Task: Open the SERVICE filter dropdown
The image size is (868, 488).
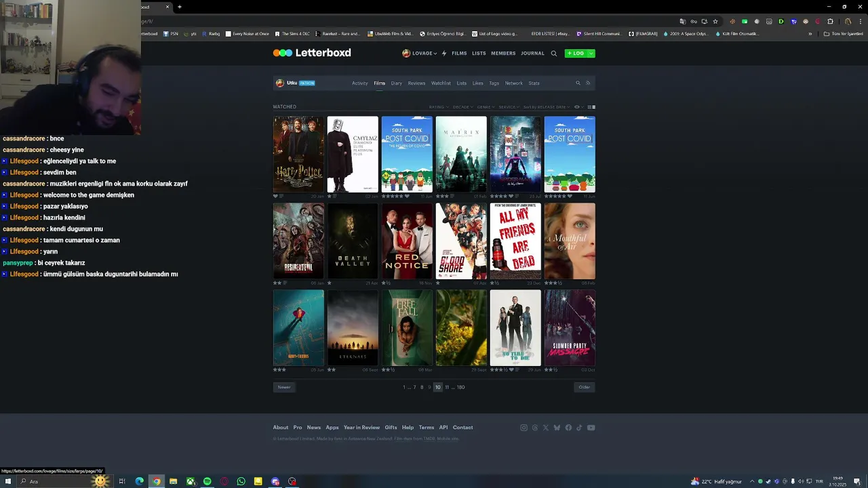Action: click(x=509, y=107)
